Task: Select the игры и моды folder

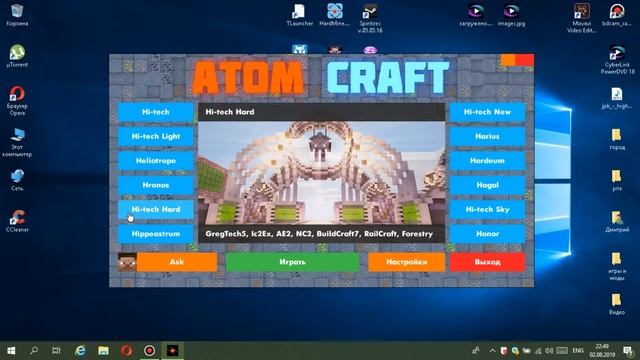Action: [617, 266]
